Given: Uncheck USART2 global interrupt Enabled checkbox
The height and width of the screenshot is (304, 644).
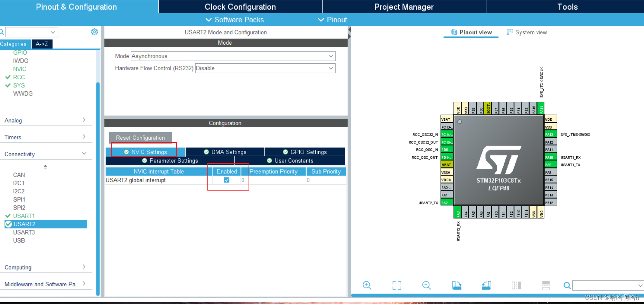Looking at the screenshot, I should 226,180.
